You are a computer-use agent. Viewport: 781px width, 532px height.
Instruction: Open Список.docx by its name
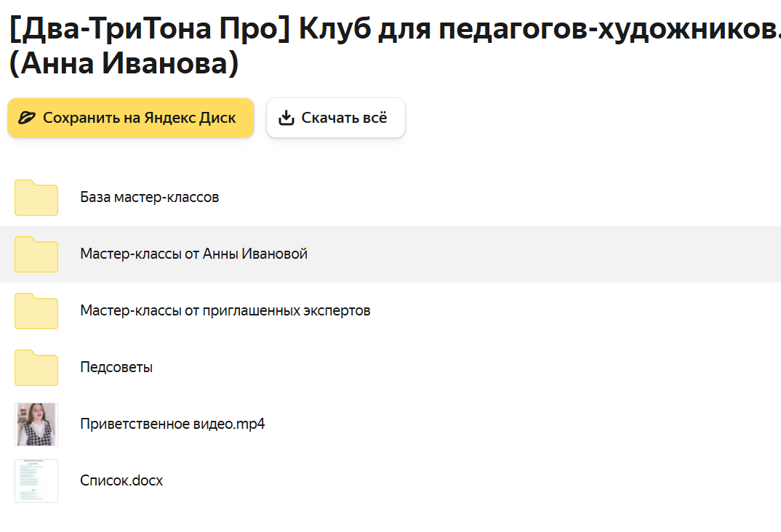tap(121, 480)
